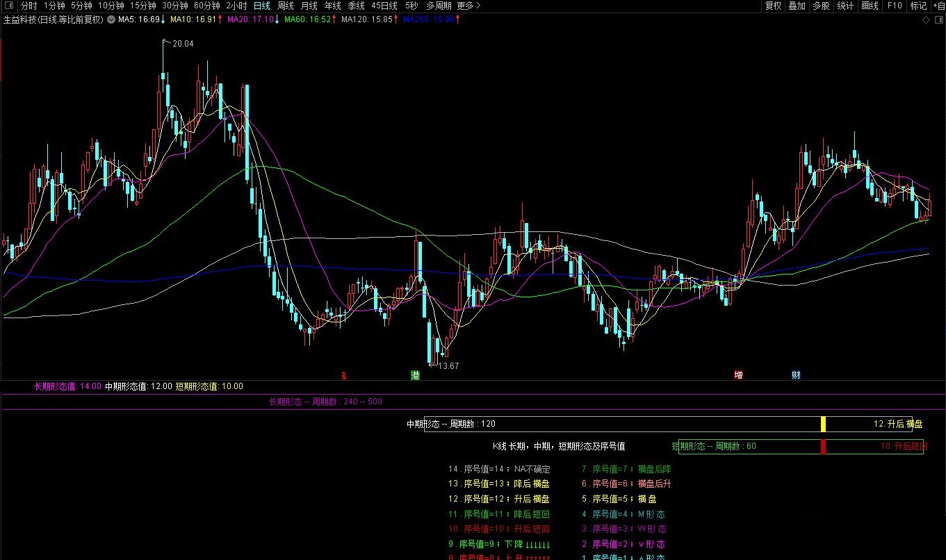This screenshot has height=560, width=946.
Task: Click the MA5: 16.69 indicator label
Action: coord(142,19)
